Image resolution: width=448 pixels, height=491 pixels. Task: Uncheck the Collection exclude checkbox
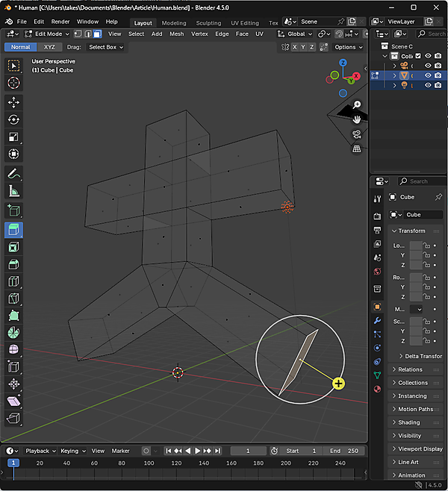click(x=417, y=56)
